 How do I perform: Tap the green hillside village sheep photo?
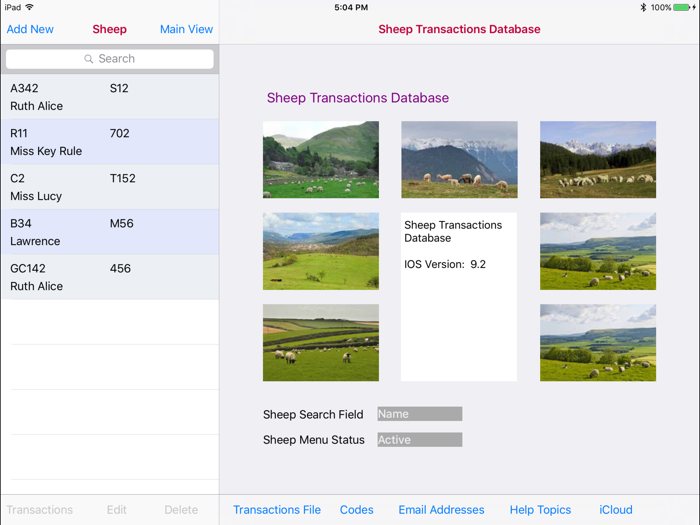point(321,159)
